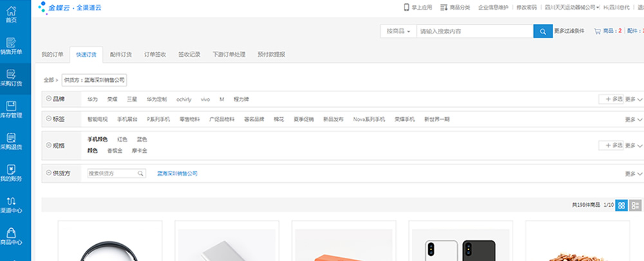Filter by brand 荣耀
Image resolution: width=644 pixels, height=261 pixels.
[112, 99]
